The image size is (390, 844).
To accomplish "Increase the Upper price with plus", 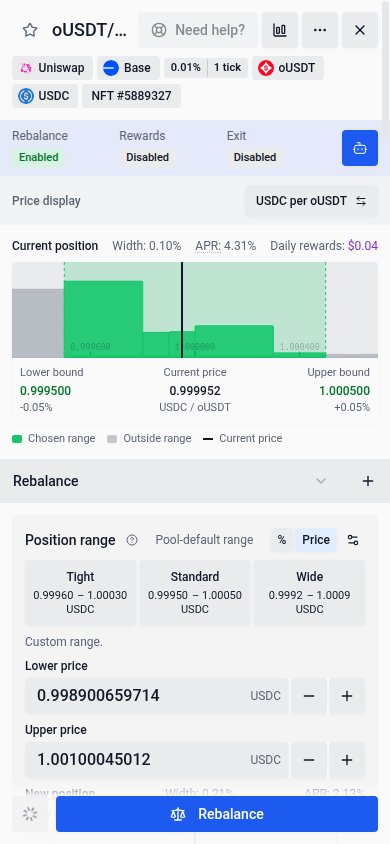I will pyautogui.click(x=347, y=760).
